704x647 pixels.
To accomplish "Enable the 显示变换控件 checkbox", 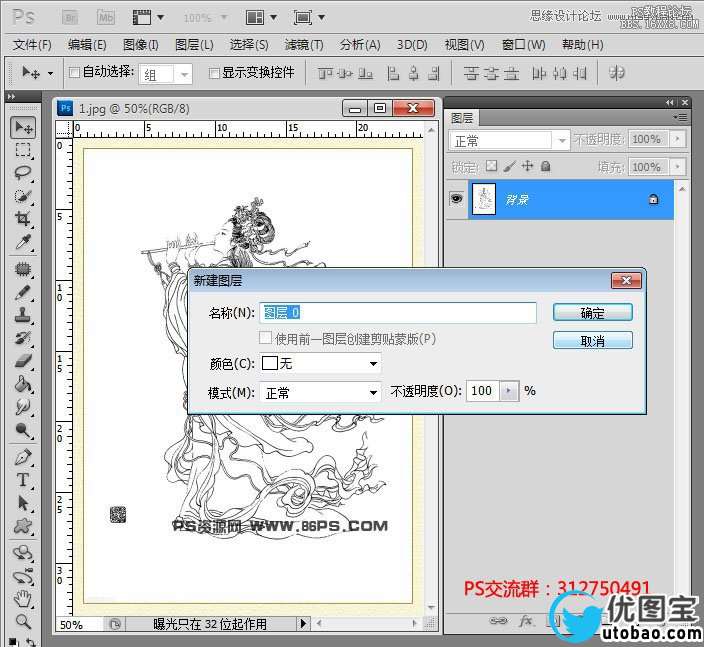I will pos(214,73).
